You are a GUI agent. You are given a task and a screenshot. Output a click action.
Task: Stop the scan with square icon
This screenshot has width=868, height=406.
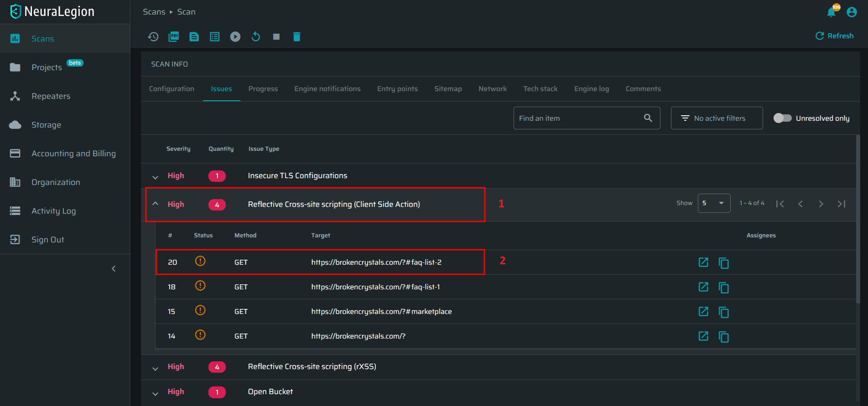pyautogui.click(x=276, y=36)
